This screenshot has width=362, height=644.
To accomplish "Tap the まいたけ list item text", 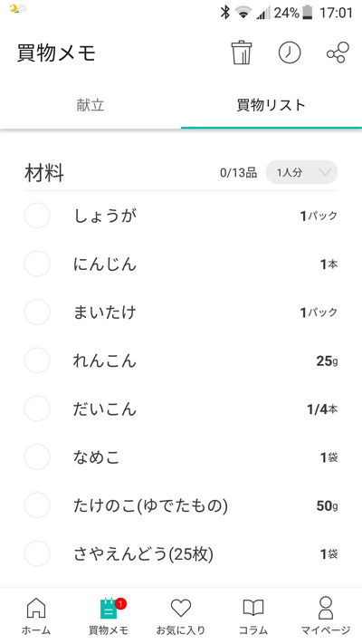I will point(105,312).
